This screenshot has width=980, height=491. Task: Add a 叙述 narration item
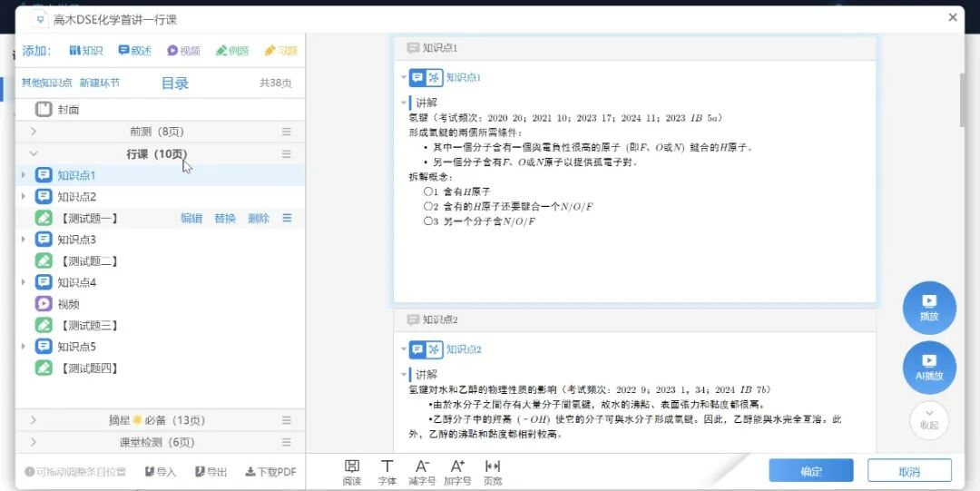[135, 51]
